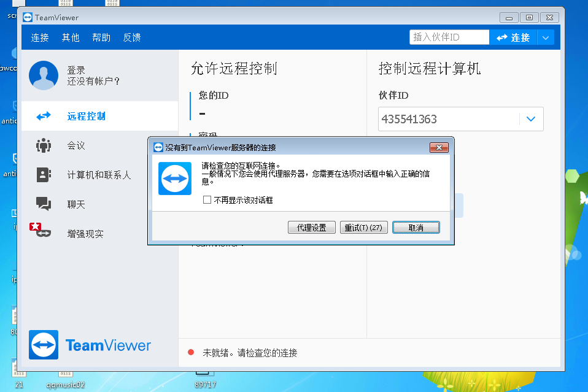The height and width of the screenshot is (392, 588).
Task: Click the 重试 retry button
Action: point(363,228)
